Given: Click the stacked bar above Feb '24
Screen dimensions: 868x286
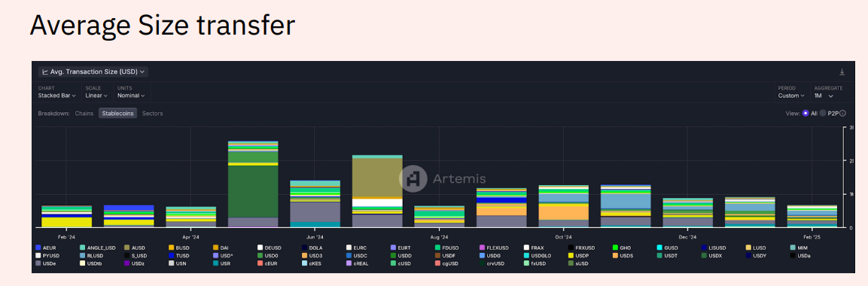Looking at the screenshot, I should point(66,216).
